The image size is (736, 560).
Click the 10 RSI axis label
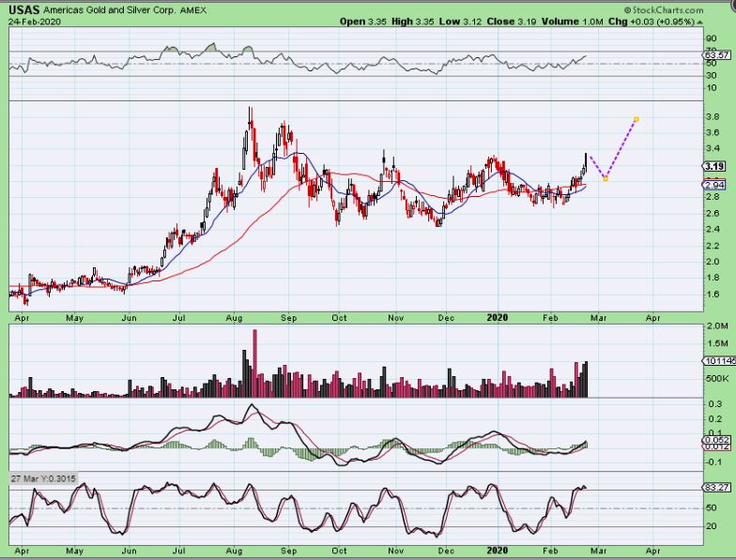[x=712, y=88]
